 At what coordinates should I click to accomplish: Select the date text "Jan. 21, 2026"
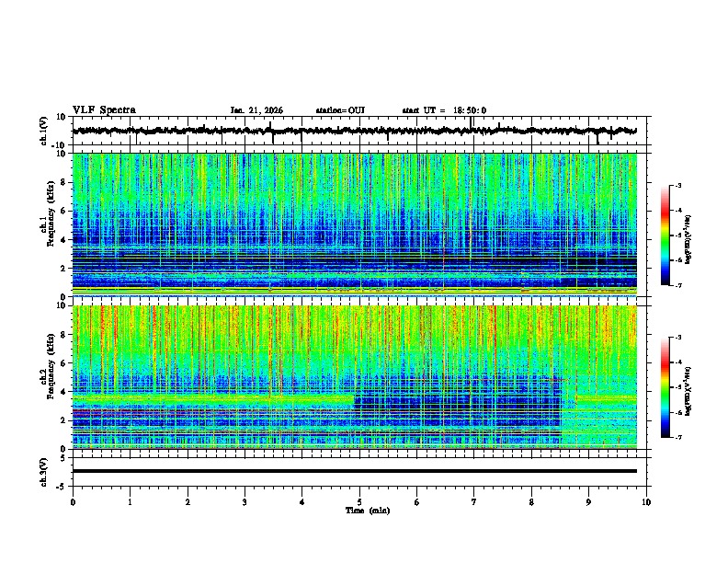click(256, 110)
